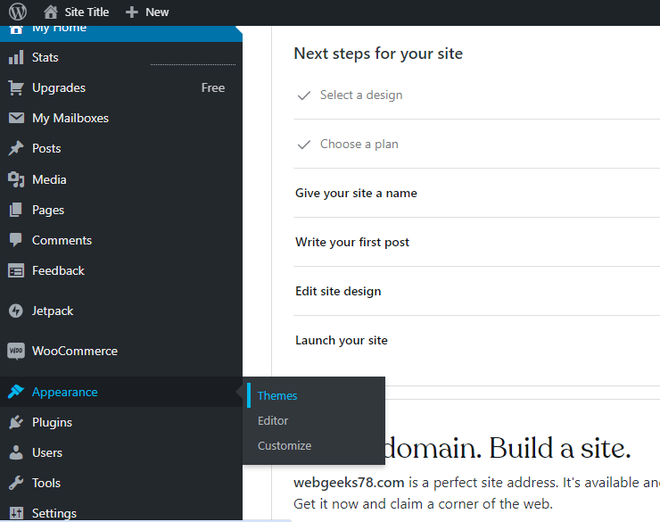Open the Write your first post step
This screenshot has height=522, width=660.
tap(352, 242)
